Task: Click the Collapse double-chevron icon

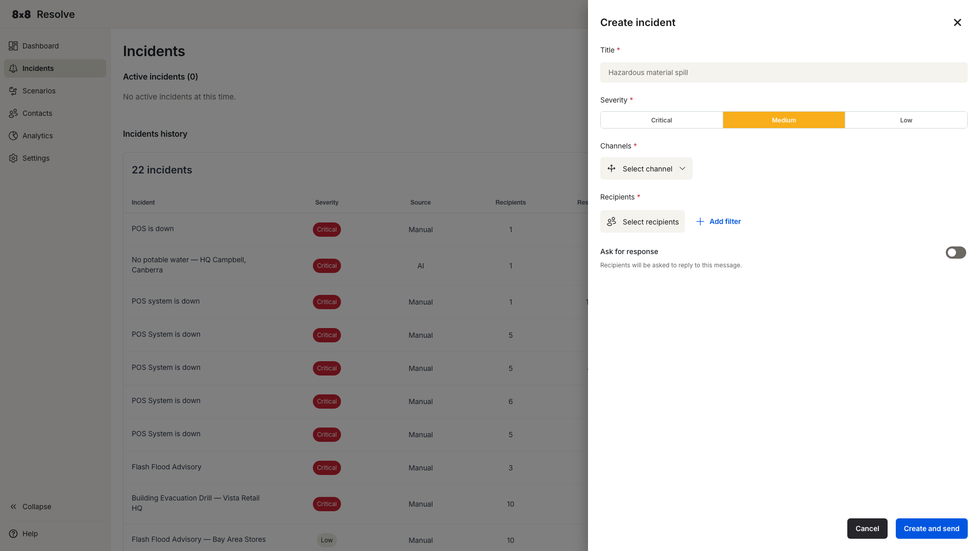Action: (13, 507)
